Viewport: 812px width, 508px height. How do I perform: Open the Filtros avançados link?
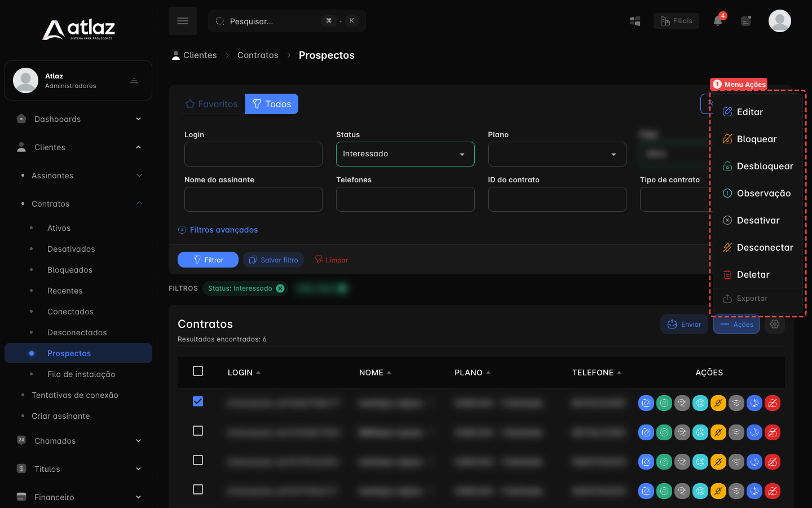(x=218, y=230)
